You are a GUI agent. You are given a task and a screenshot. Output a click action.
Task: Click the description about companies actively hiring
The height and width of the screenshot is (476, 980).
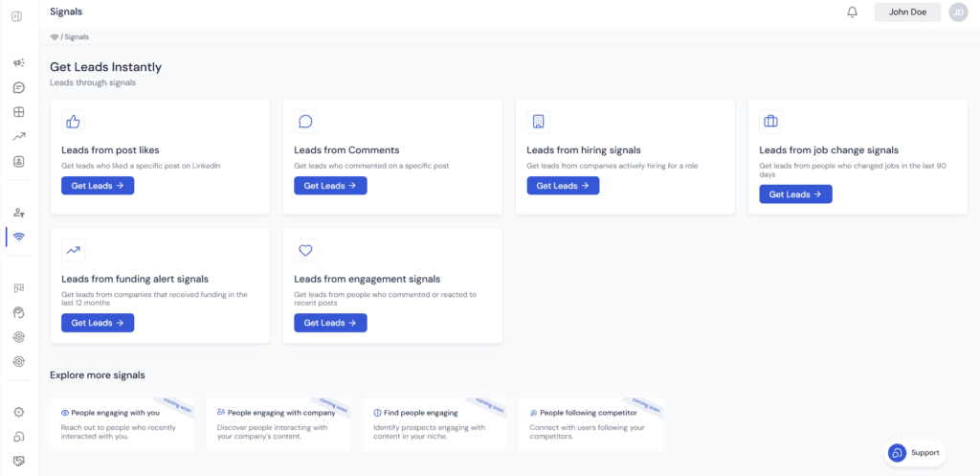pos(612,167)
